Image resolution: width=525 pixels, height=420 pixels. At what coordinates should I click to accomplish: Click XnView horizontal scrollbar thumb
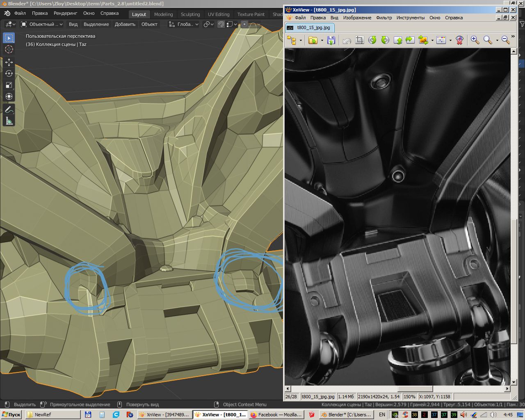tap(415, 388)
